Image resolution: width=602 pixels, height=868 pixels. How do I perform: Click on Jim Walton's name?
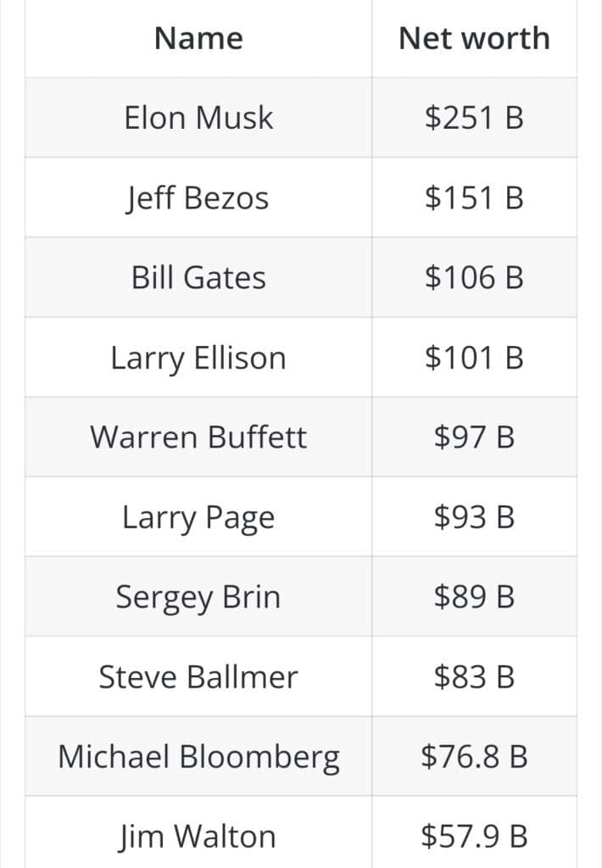coord(198,837)
